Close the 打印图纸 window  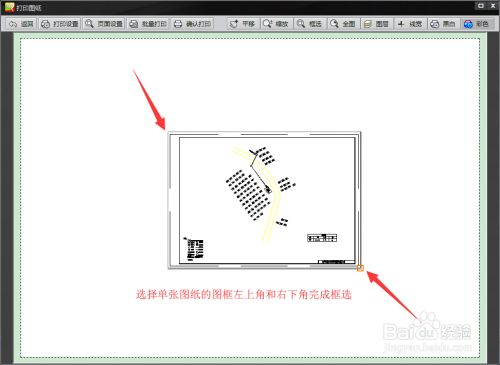click(493, 6)
